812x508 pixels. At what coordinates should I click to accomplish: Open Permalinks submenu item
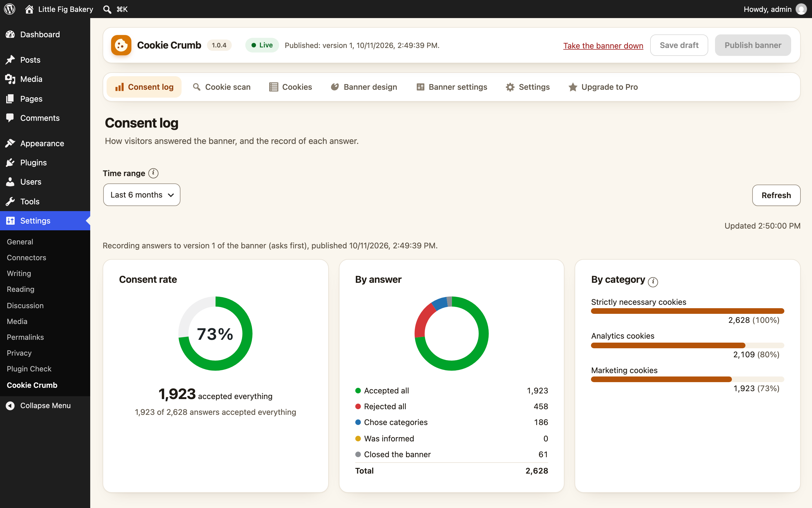pos(25,337)
